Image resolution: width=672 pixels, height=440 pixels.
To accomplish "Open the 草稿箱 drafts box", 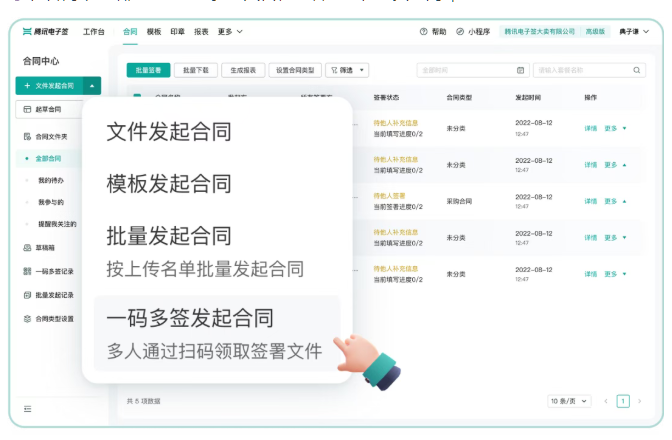I will [x=39, y=248].
